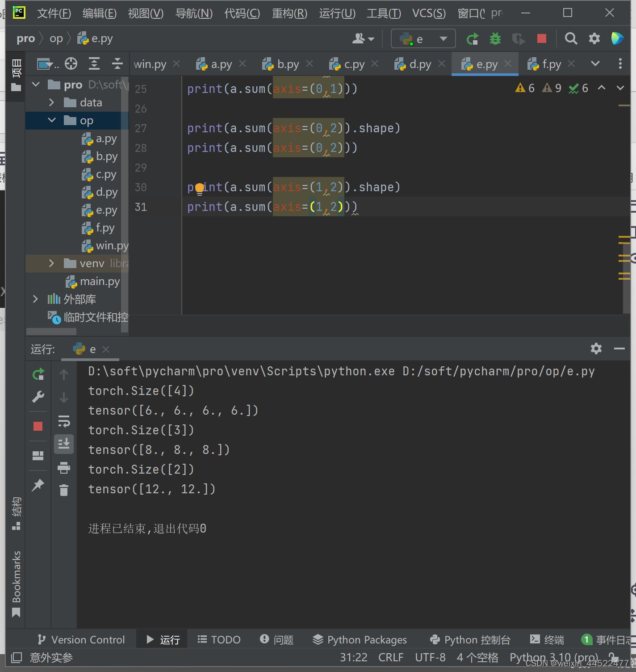This screenshot has width=636, height=672.
Task: Open the 导航(N) menu
Action: (x=194, y=13)
